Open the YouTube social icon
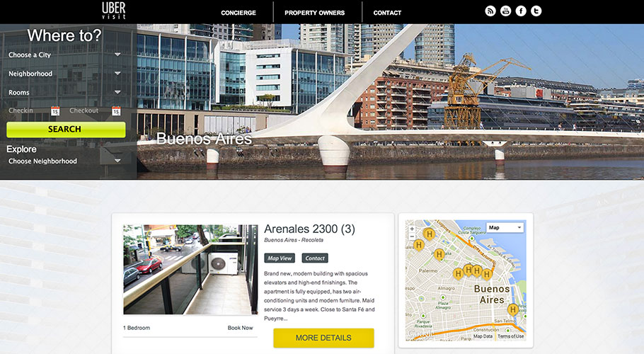The height and width of the screenshot is (354, 644). click(505, 11)
